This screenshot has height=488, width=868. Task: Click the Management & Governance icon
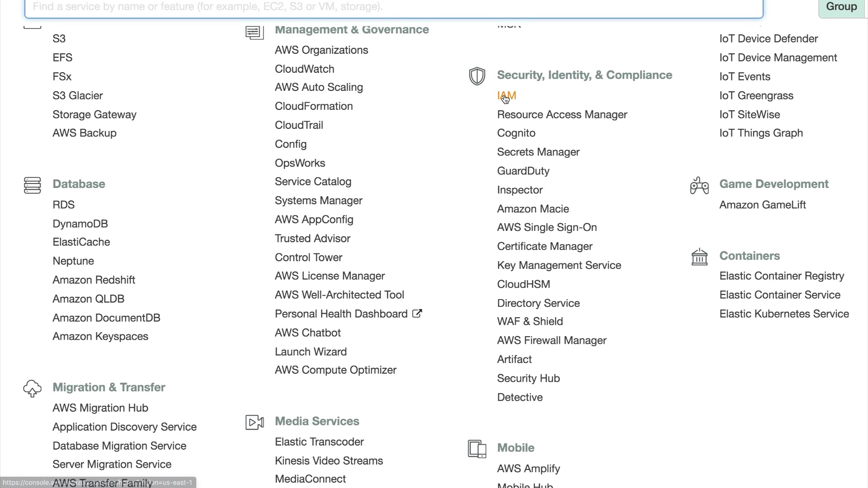pyautogui.click(x=255, y=32)
